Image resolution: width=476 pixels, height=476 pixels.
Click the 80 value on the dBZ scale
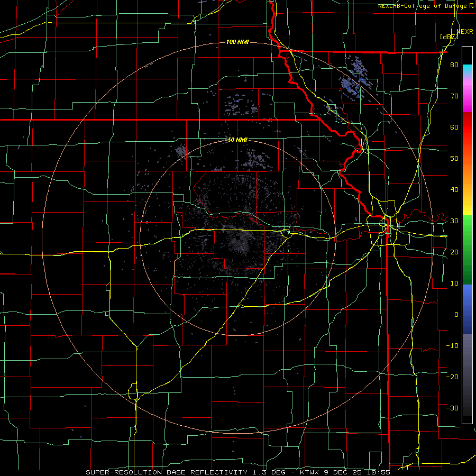[x=454, y=65]
